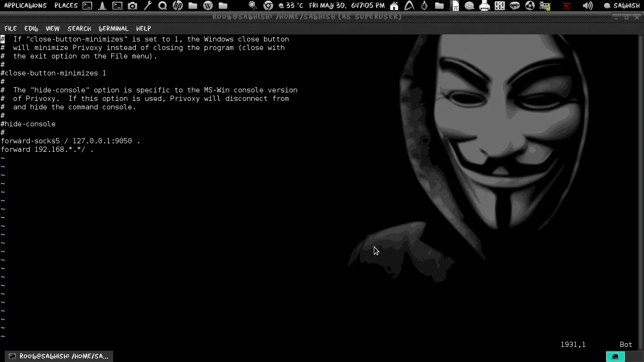Open the Sathish user menu
The width and height of the screenshot is (644, 362).
click(x=622, y=6)
